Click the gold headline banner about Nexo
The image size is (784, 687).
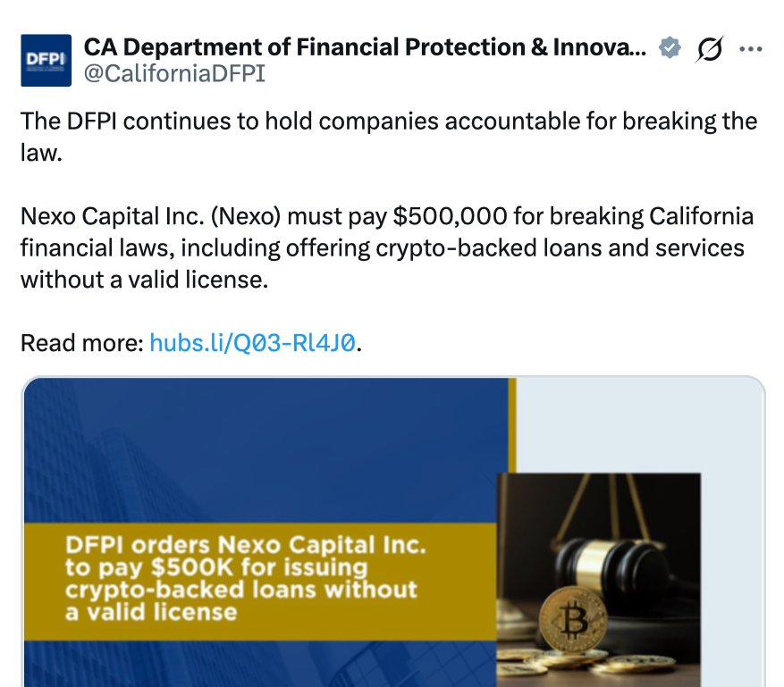click(260, 582)
